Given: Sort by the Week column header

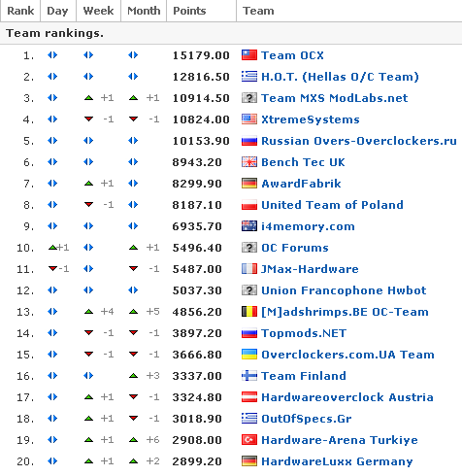Looking at the screenshot, I should click(x=98, y=11).
